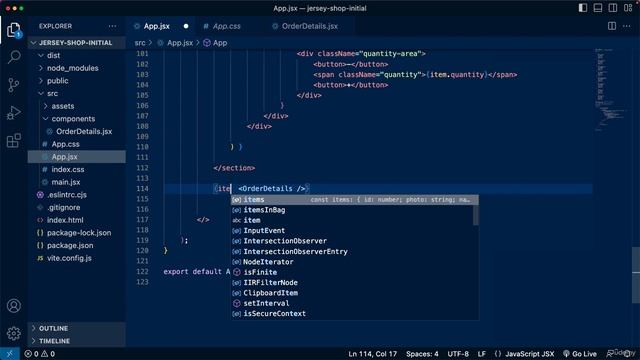Screen dimensions: 640x360
Task: Open the customize layout icon
Action: [628, 8]
